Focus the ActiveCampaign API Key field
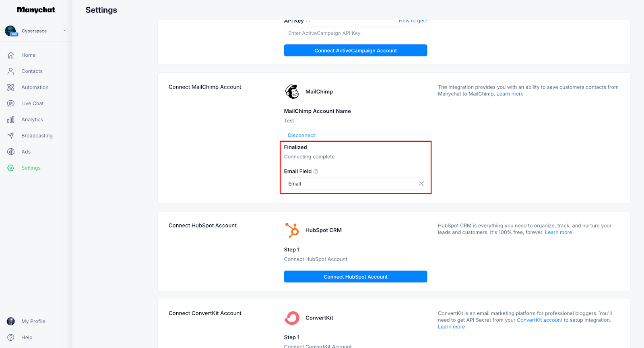 tap(355, 33)
